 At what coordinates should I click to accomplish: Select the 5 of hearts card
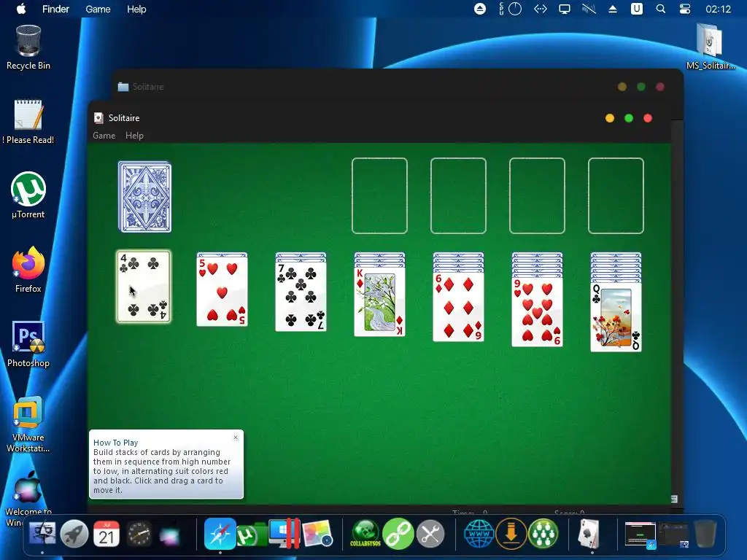(x=222, y=291)
